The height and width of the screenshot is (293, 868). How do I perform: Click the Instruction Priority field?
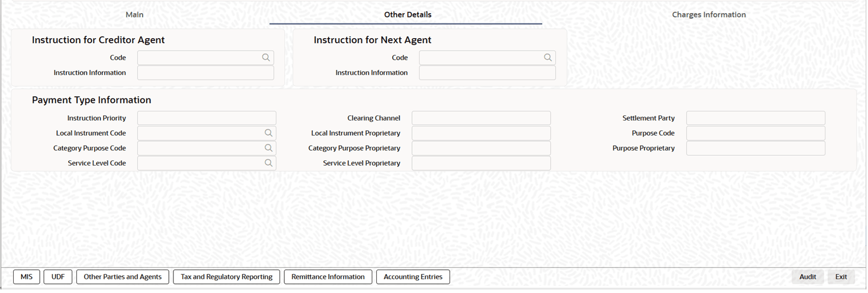[206, 118]
